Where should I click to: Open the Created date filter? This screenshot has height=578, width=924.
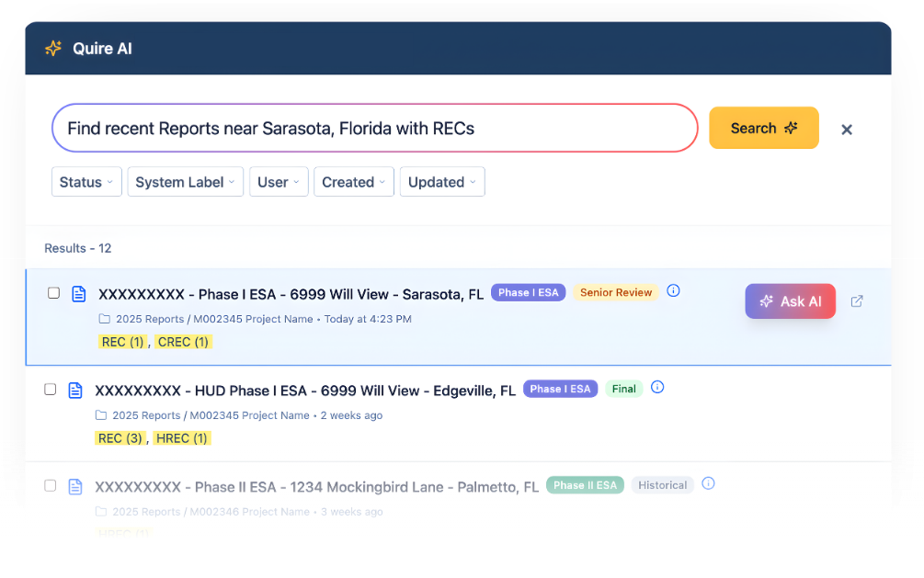tap(353, 181)
